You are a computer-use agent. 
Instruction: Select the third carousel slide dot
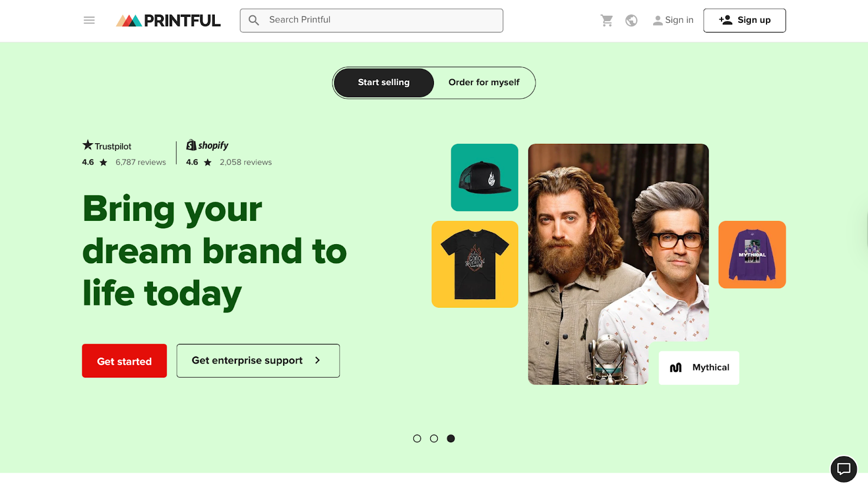(x=451, y=438)
